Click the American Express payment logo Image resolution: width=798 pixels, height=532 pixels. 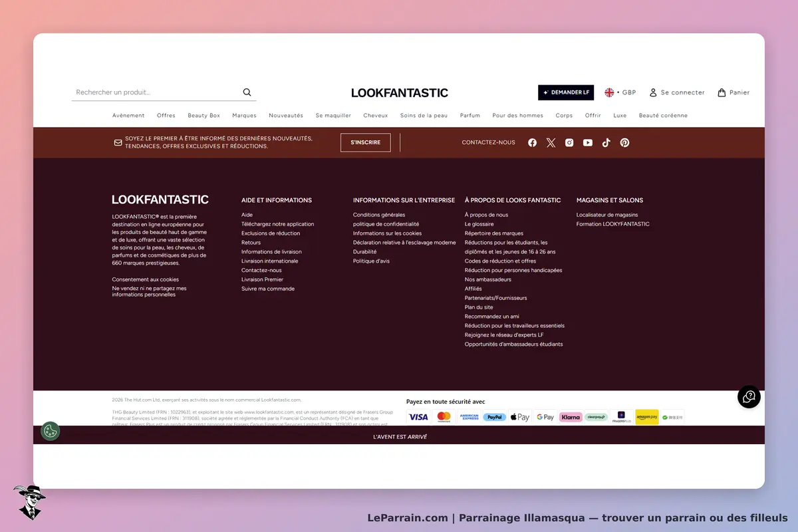(469, 417)
